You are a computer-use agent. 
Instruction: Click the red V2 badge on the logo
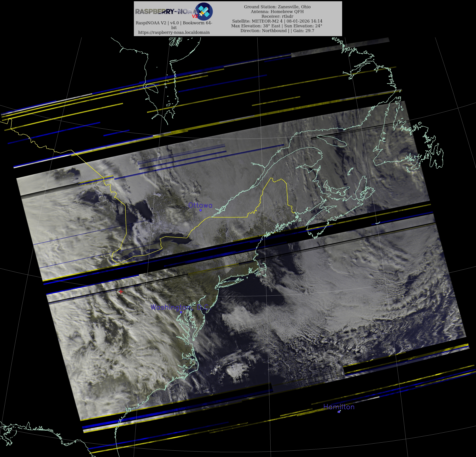(x=195, y=16)
